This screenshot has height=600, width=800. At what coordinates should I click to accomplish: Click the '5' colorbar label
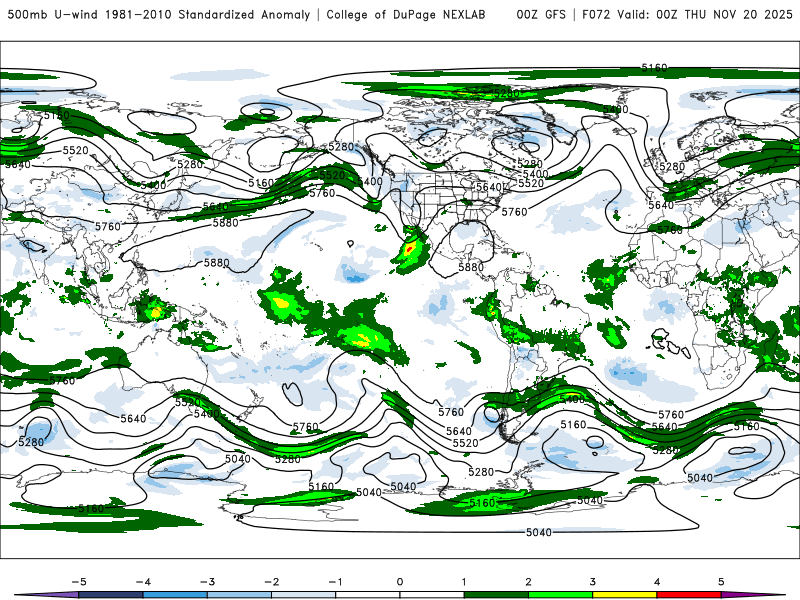coord(721,582)
